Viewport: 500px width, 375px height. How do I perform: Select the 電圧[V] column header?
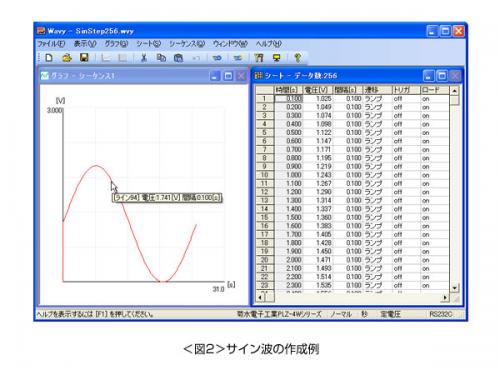[317, 90]
